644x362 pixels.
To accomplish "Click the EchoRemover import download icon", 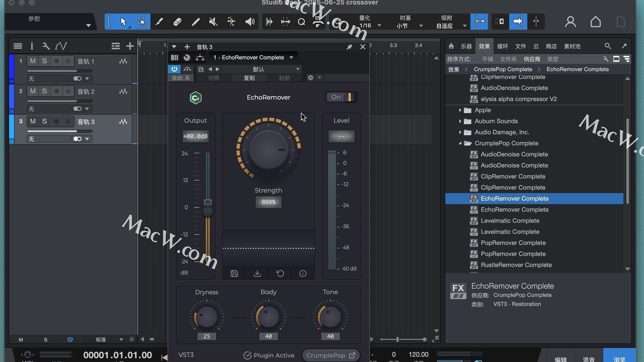I will 257,274.
